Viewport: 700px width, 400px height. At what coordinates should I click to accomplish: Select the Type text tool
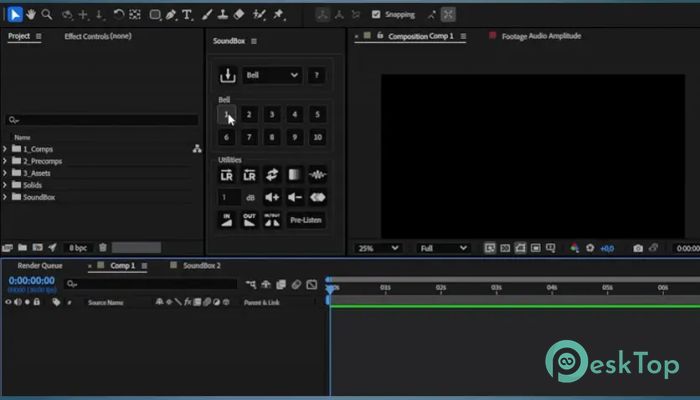coord(187,15)
